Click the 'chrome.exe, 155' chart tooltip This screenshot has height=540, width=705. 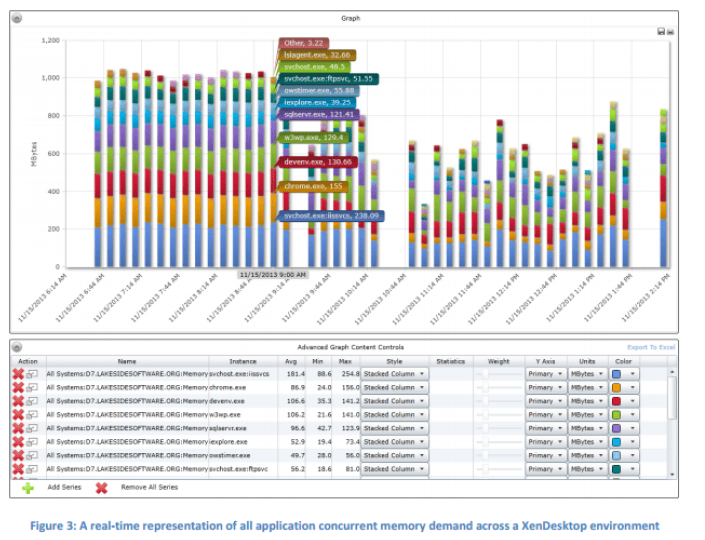(x=313, y=186)
